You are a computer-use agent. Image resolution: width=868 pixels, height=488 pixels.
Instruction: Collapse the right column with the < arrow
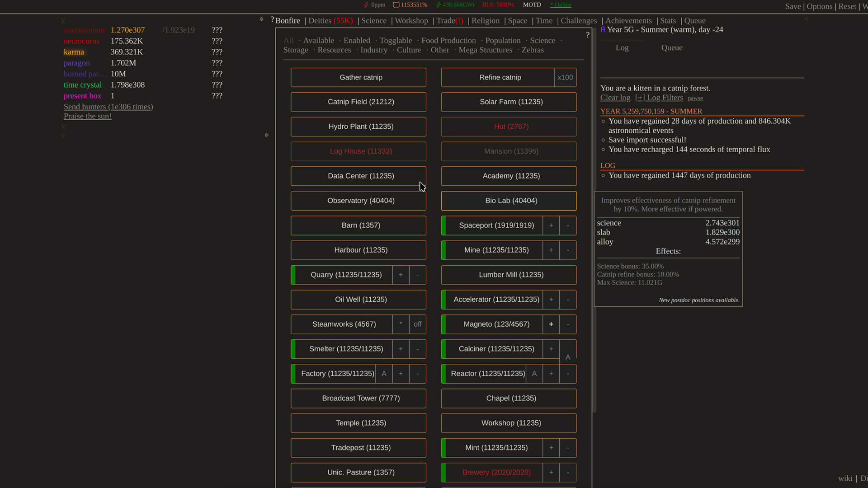pyautogui.click(x=807, y=19)
